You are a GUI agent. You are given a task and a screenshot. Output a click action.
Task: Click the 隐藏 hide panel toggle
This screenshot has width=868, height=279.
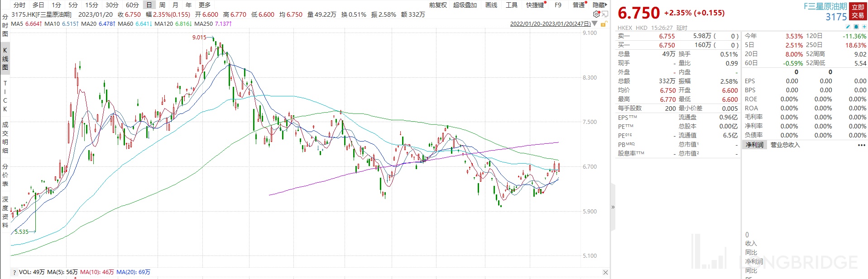click(x=599, y=5)
